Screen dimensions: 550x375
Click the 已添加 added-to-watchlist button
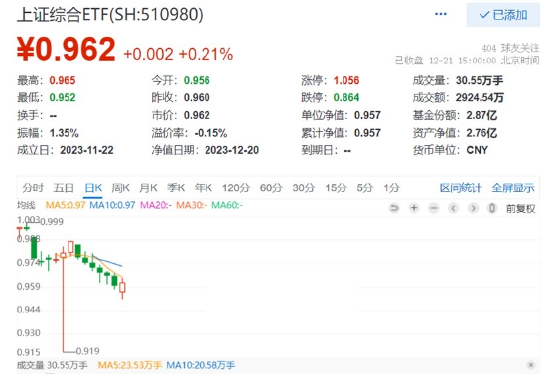pyautogui.click(x=503, y=15)
